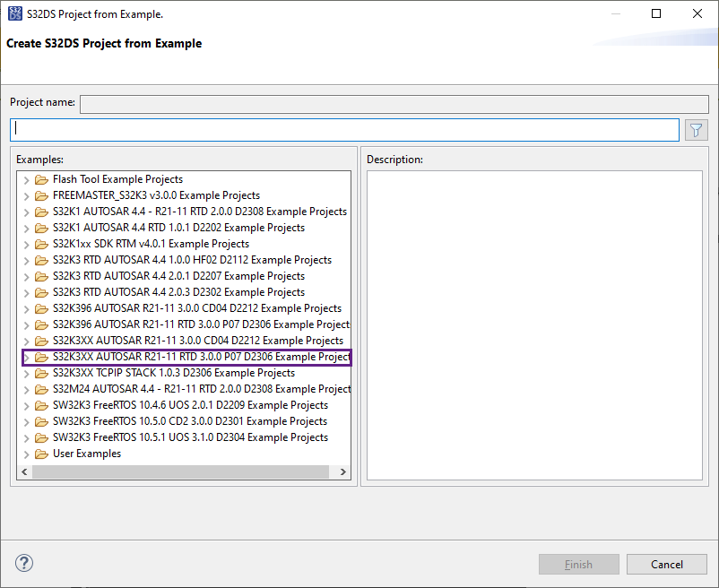Expand the User Examples tree node
The image size is (719, 588).
pyautogui.click(x=26, y=454)
